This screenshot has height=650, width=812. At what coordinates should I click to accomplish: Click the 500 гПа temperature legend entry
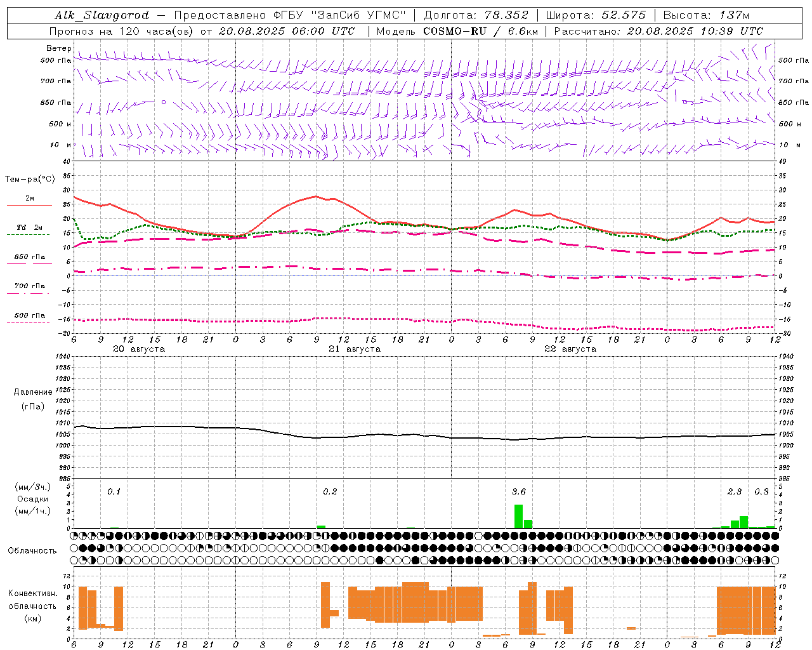click(29, 315)
